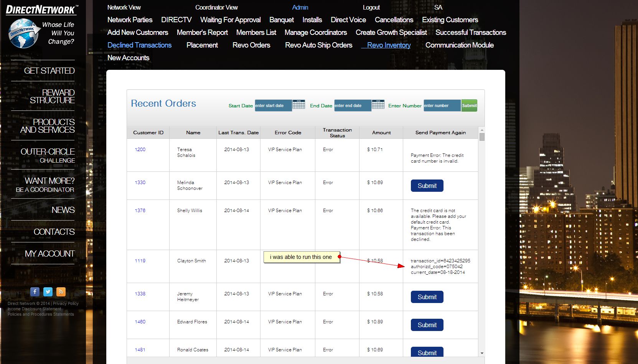Open Revo Auto Ship Orders
The image size is (638, 364).
pyautogui.click(x=318, y=45)
